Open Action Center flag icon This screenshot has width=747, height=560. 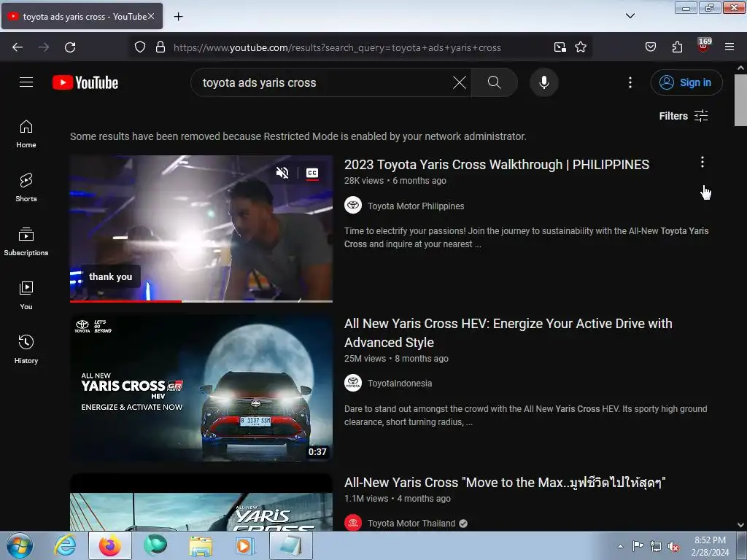point(638,546)
